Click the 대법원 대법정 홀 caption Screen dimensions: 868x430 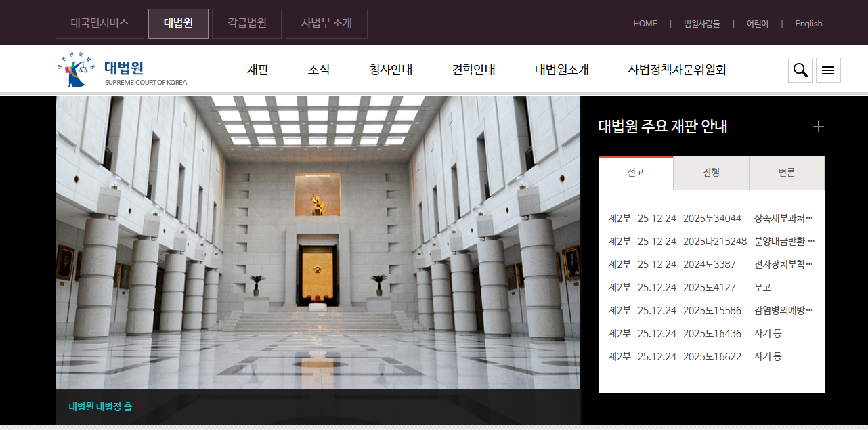(x=100, y=406)
